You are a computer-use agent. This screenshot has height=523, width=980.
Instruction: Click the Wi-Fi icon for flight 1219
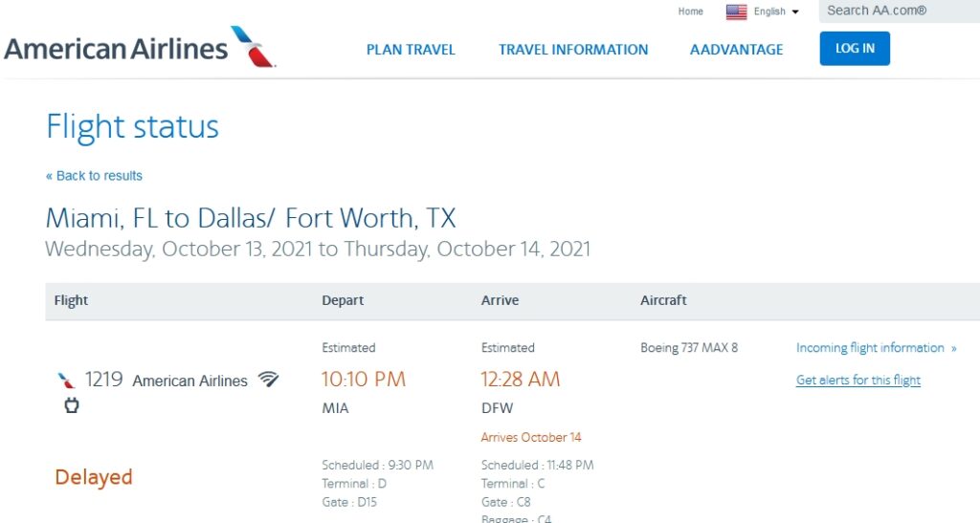tap(269, 380)
